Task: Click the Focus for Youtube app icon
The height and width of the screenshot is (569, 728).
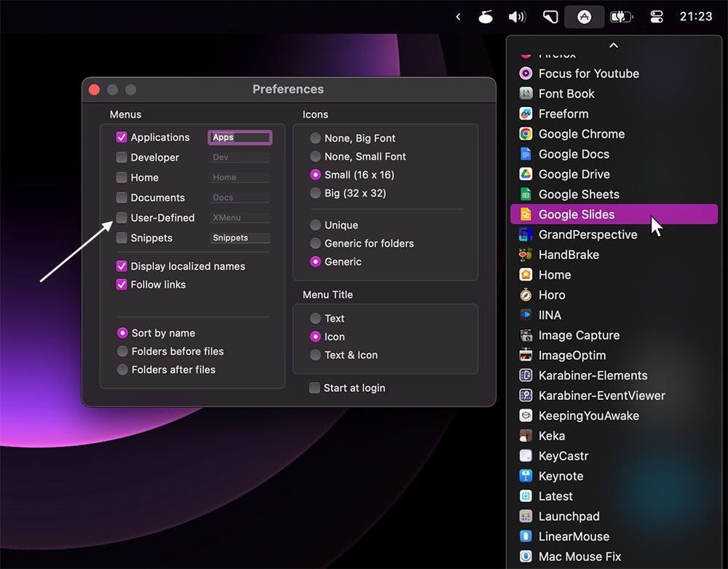Action: point(526,74)
